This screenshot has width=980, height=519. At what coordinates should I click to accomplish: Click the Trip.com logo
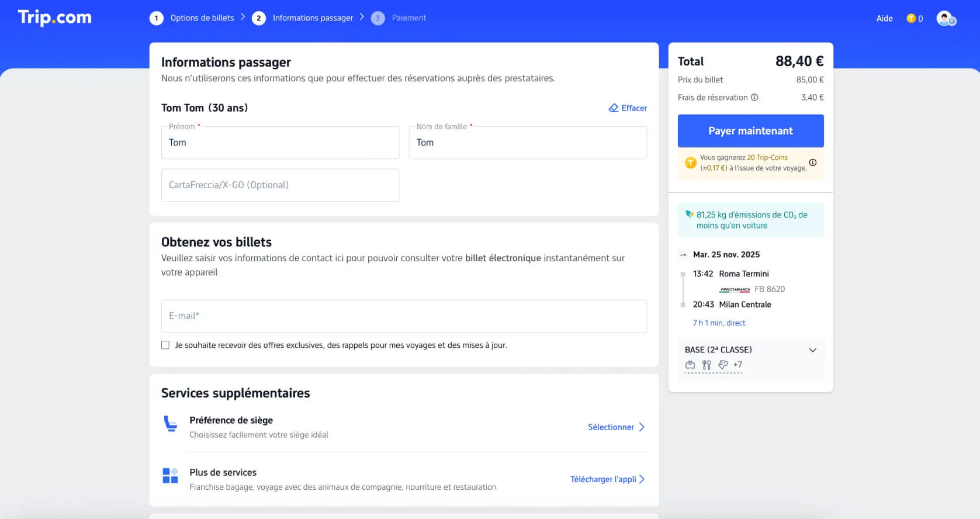pos(55,18)
